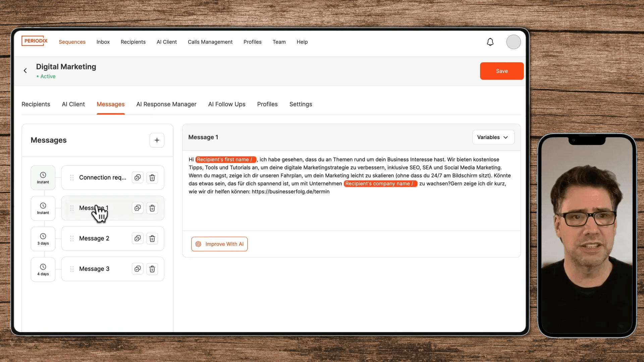Open the 4 days delay selector

click(x=43, y=269)
